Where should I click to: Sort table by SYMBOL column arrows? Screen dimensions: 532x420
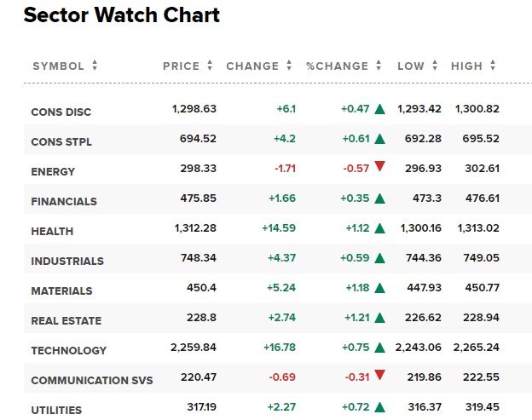(x=95, y=66)
